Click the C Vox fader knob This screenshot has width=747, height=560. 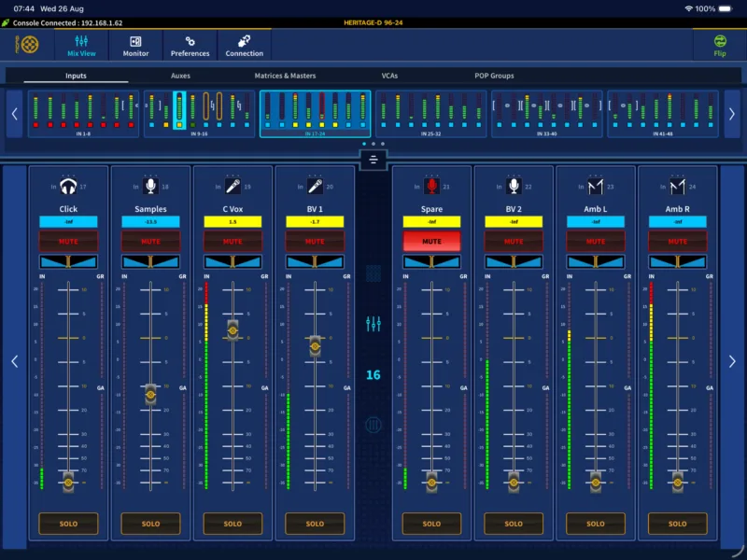pos(233,330)
